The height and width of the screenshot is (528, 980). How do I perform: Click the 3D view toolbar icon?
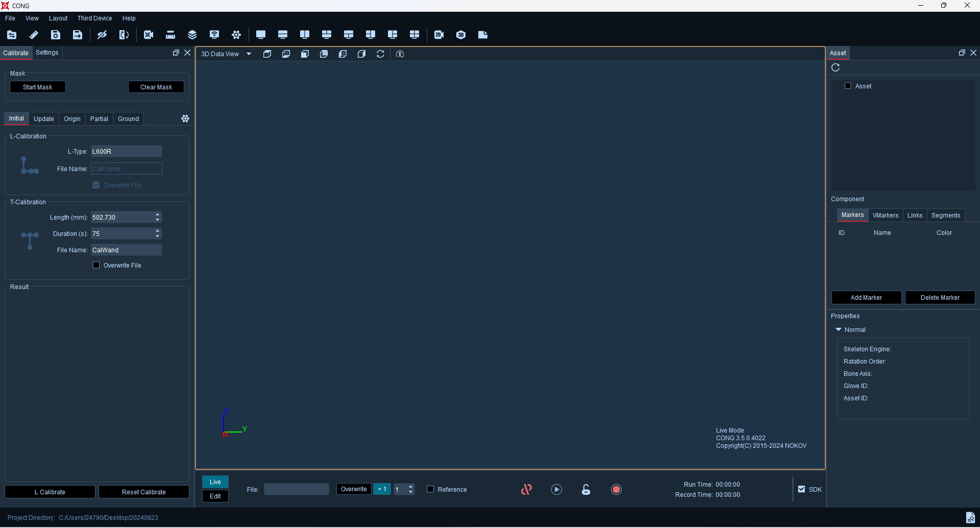pyautogui.click(x=461, y=35)
